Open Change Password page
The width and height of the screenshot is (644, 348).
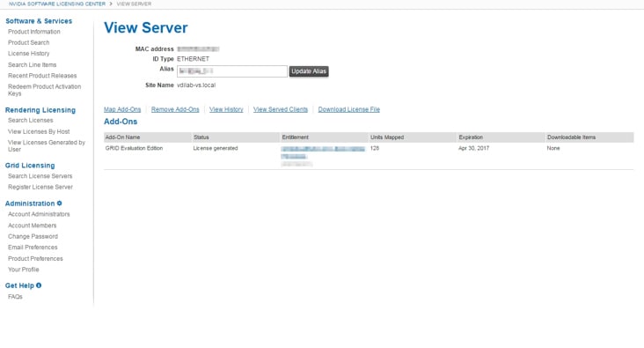click(33, 236)
